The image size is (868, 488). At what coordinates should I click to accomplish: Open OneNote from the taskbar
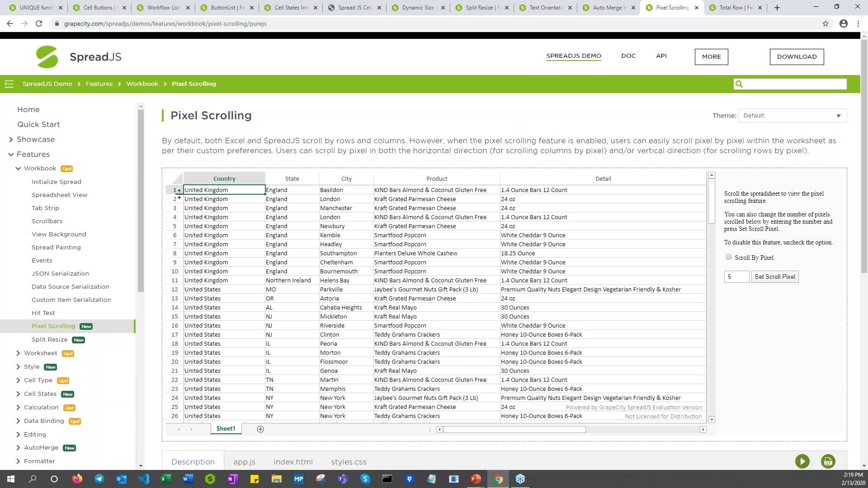coord(232,479)
